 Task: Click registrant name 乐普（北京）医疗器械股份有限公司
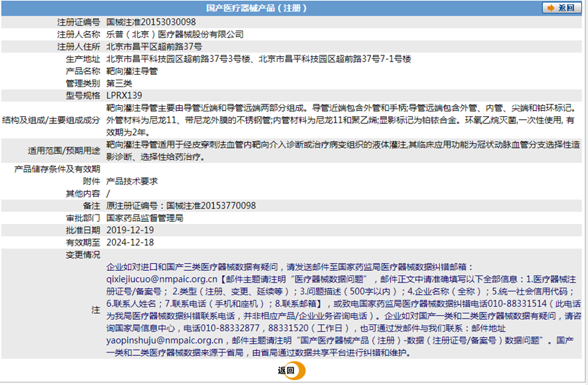pos(175,34)
